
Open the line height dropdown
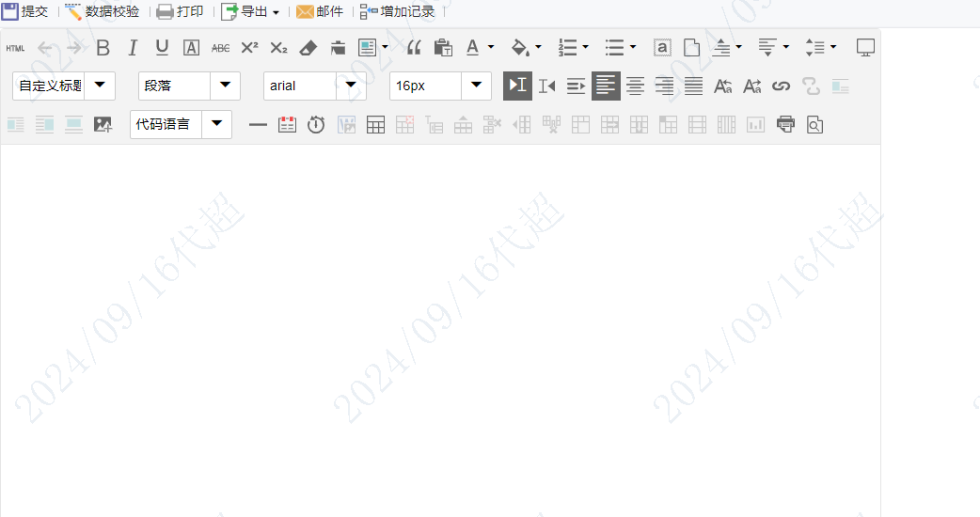(x=833, y=47)
